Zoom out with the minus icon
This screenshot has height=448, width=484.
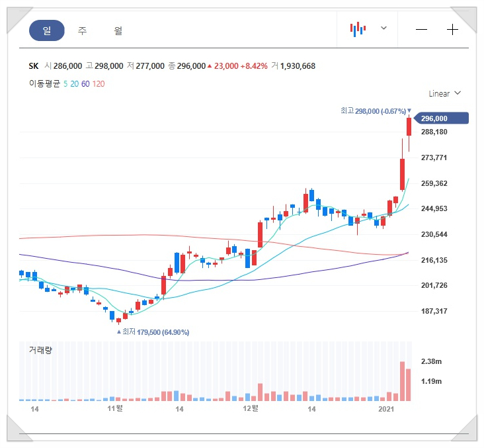tap(421, 30)
